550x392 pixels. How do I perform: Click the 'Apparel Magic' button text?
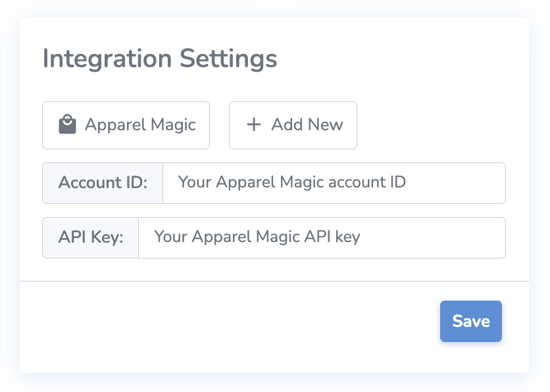pos(140,125)
